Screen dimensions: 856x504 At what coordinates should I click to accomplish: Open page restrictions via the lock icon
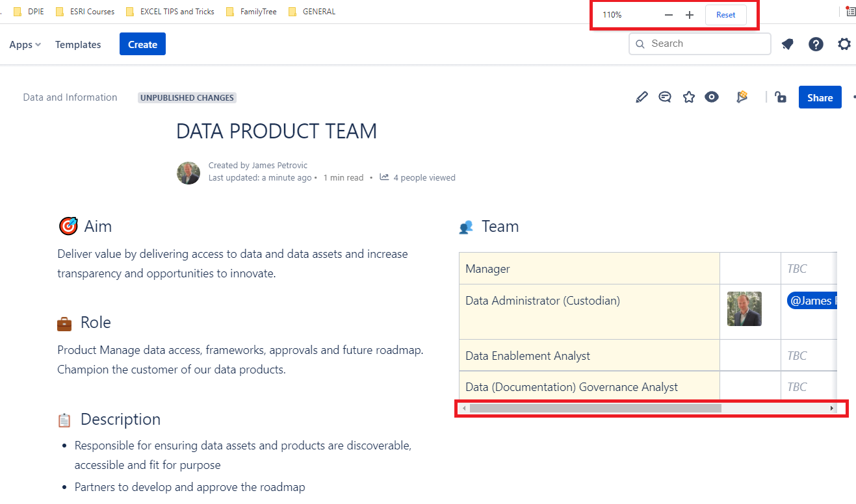pos(780,97)
